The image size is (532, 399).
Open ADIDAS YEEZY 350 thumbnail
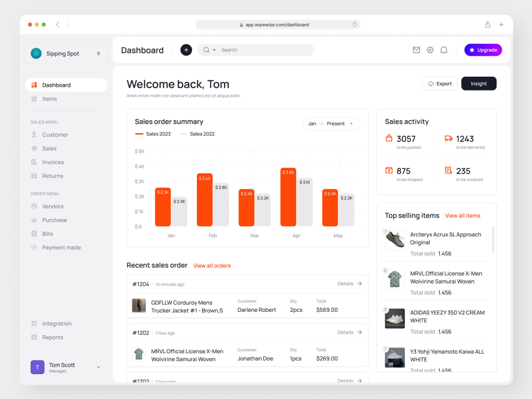point(395,318)
